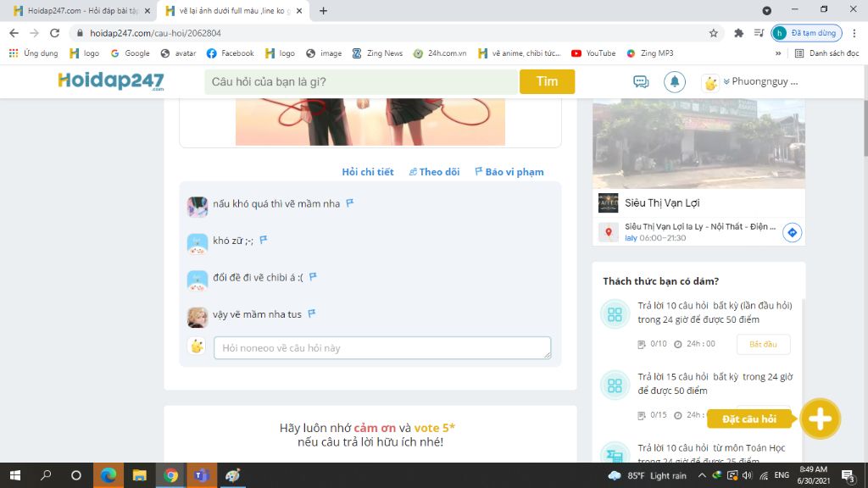Click the 'Bắt đầu' challenge button
868x488 pixels.
[x=763, y=344]
